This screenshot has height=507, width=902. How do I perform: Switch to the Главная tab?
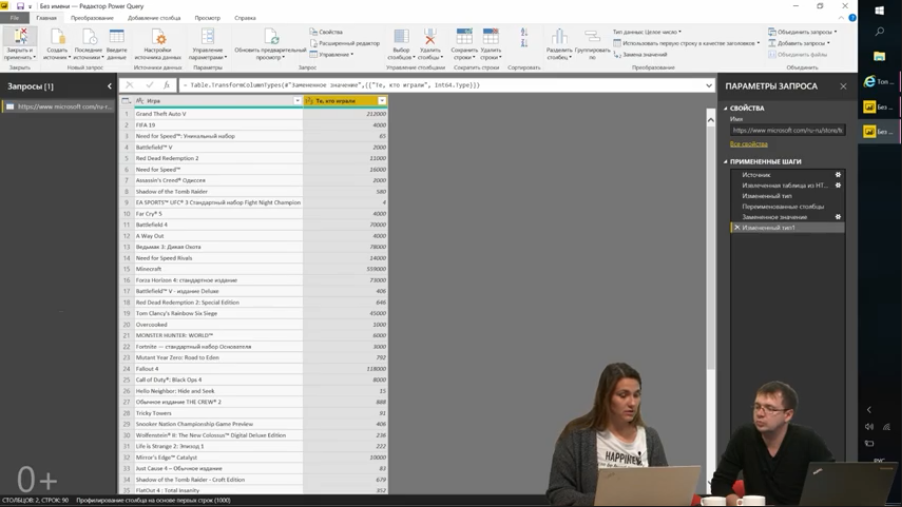pos(47,18)
